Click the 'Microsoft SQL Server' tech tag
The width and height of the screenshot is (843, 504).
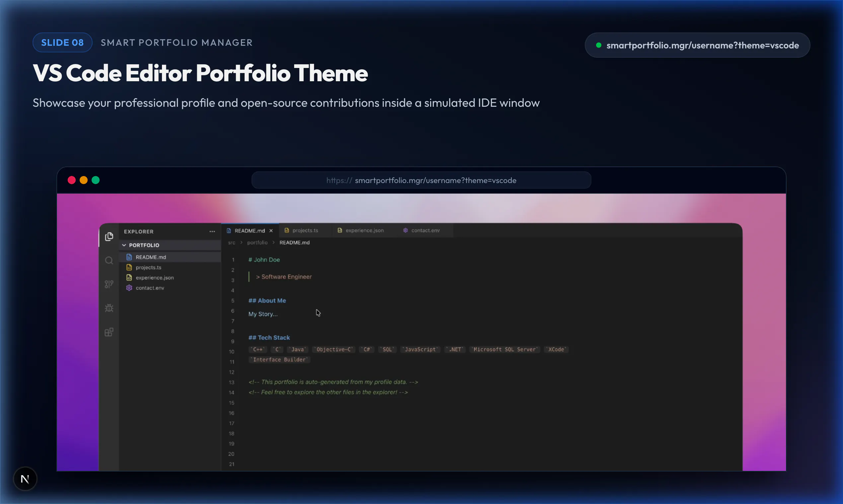[x=504, y=349]
